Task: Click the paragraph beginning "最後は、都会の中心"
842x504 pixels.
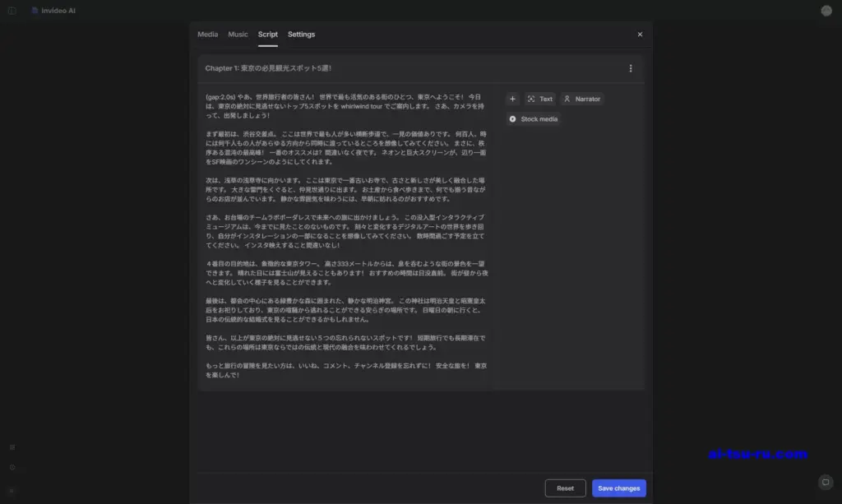Action: pos(345,310)
